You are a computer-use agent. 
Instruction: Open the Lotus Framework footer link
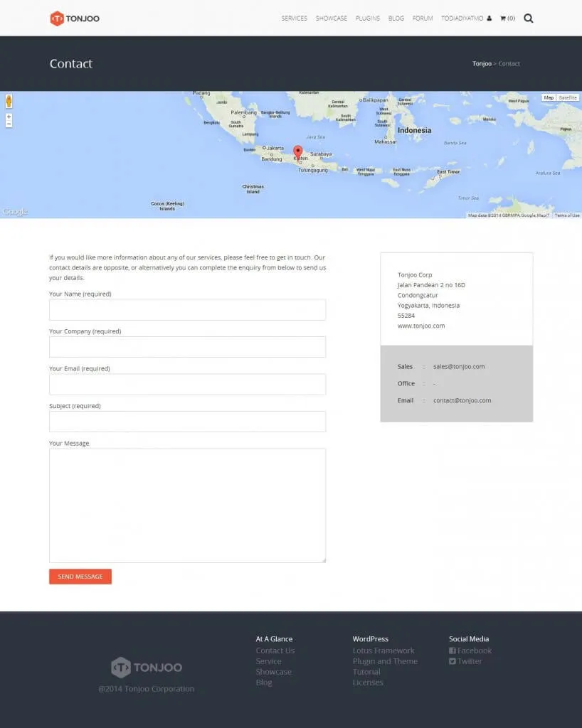(385, 650)
